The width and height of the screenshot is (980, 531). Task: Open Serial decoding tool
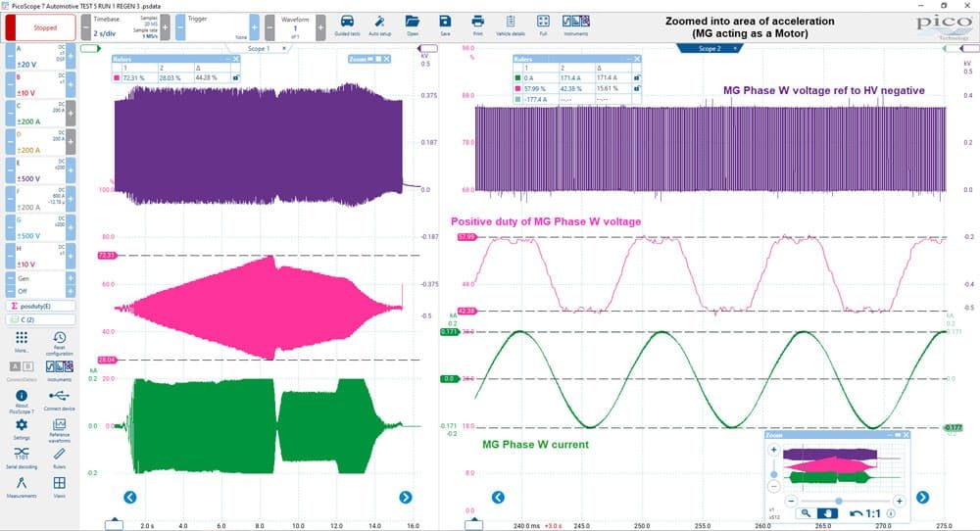point(22,458)
